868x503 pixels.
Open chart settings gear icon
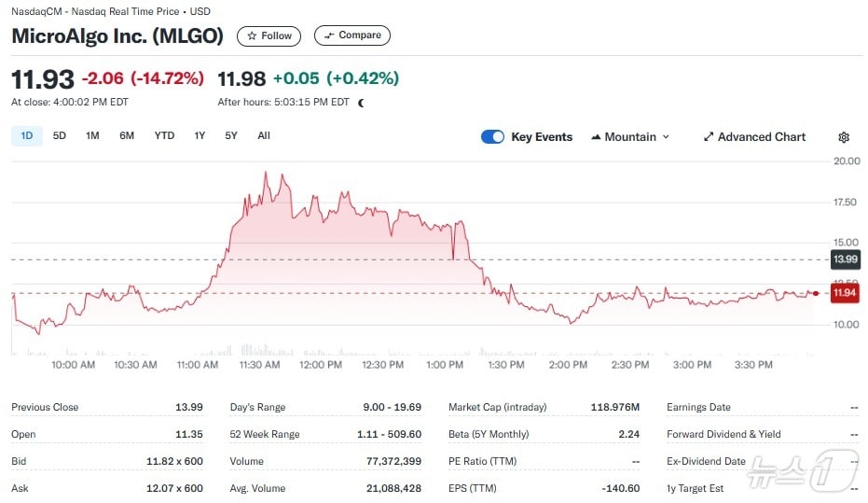click(x=844, y=137)
